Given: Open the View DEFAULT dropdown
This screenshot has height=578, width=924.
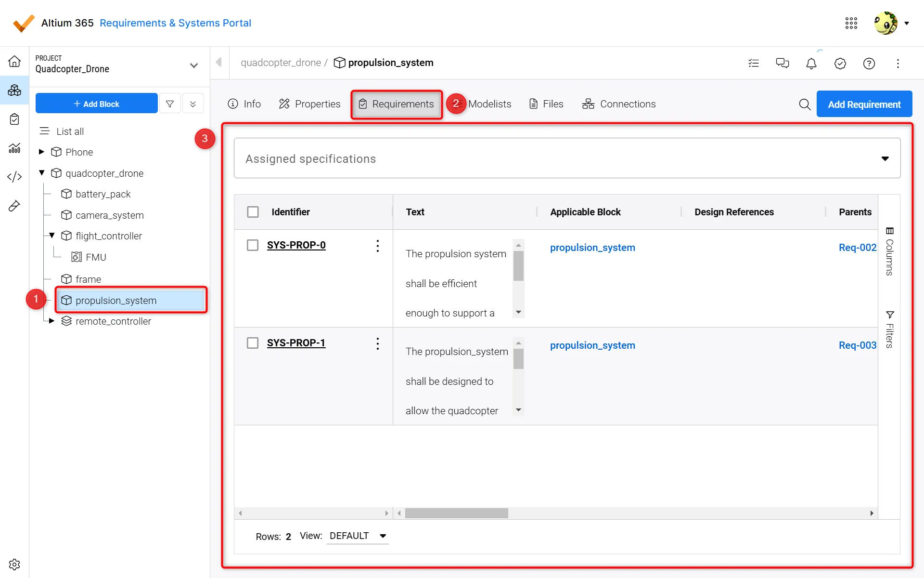Looking at the screenshot, I should (x=357, y=536).
